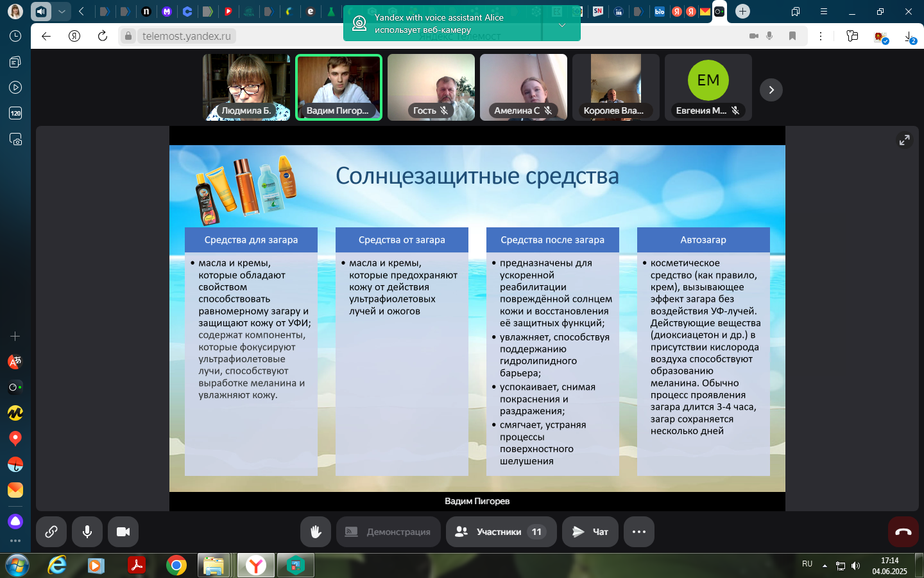The height and width of the screenshot is (578, 924).
Task: Open more options with the three-dots button
Action: (x=639, y=532)
